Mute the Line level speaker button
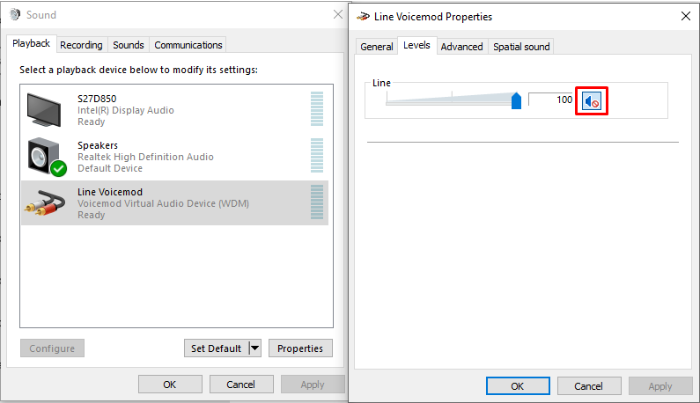700x403 pixels. (x=592, y=101)
